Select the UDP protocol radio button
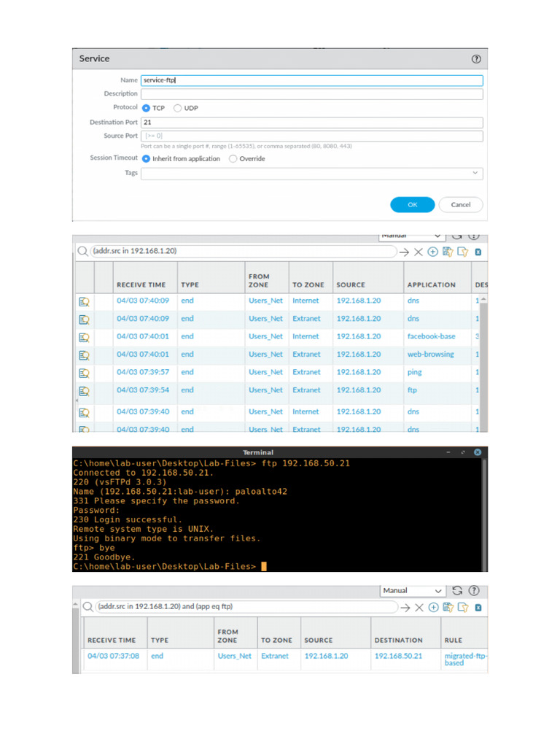 [177, 108]
